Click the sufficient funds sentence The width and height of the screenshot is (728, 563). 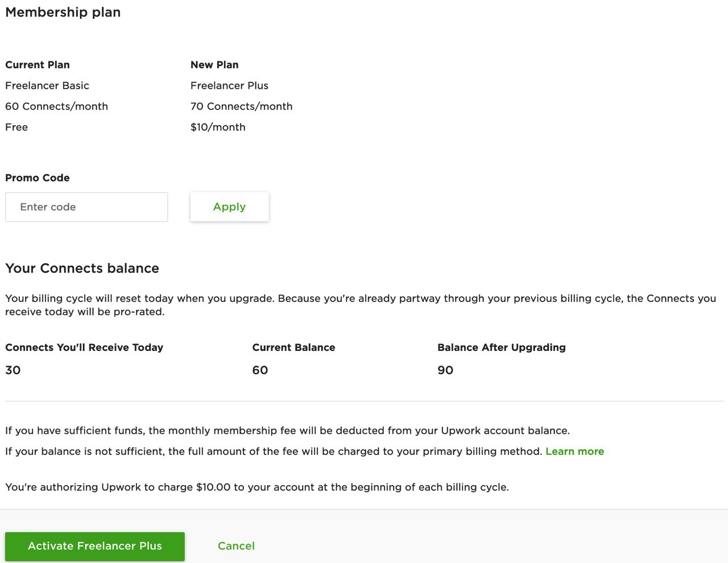point(287,430)
